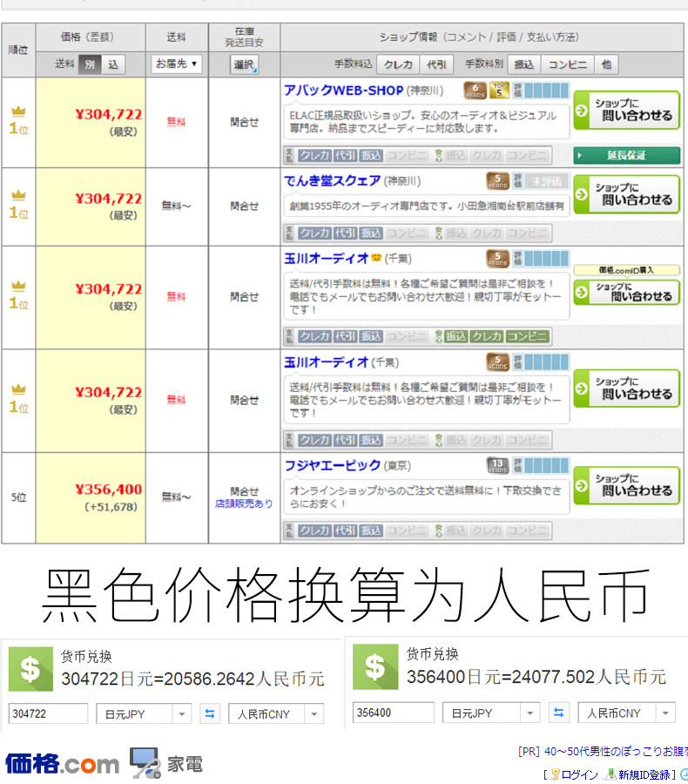Viewport: 688px width, 784px height.
Task: Contact でんき堂スクエア via ショップに問い合わせる button
Action: (626, 194)
